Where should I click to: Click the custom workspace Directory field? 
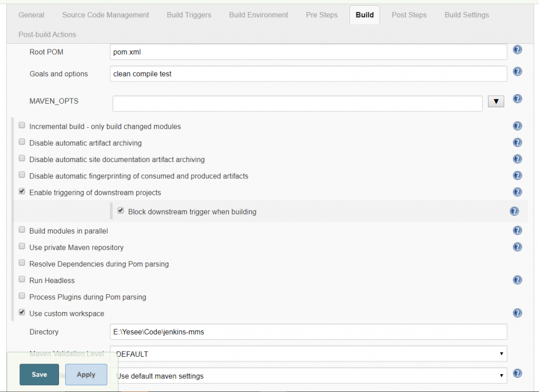click(308, 332)
